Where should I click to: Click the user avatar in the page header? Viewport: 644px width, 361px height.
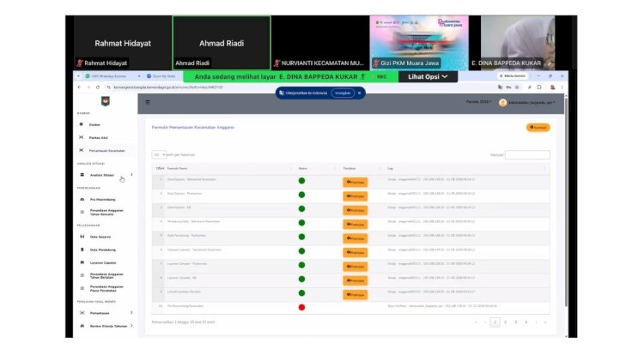[502, 103]
